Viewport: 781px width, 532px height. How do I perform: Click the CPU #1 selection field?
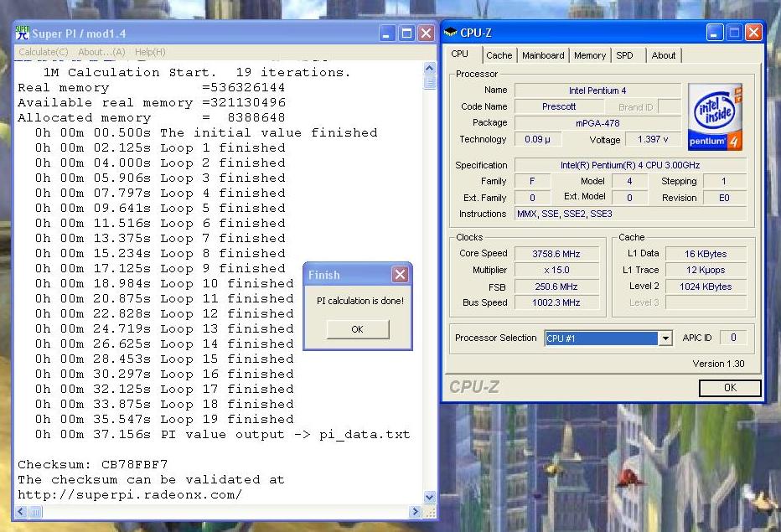coord(601,338)
